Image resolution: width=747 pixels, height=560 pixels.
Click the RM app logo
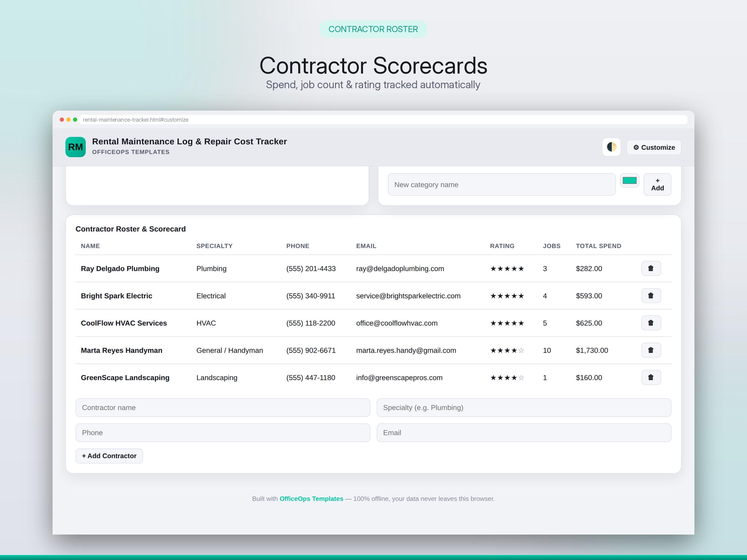point(76,147)
